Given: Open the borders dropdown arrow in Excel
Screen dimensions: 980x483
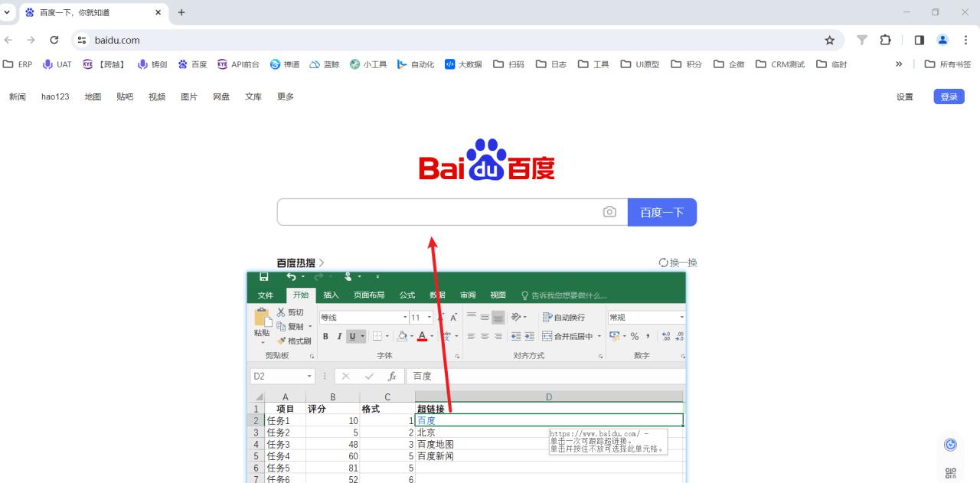Looking at the screenshot, I should [x=389, y=336].
